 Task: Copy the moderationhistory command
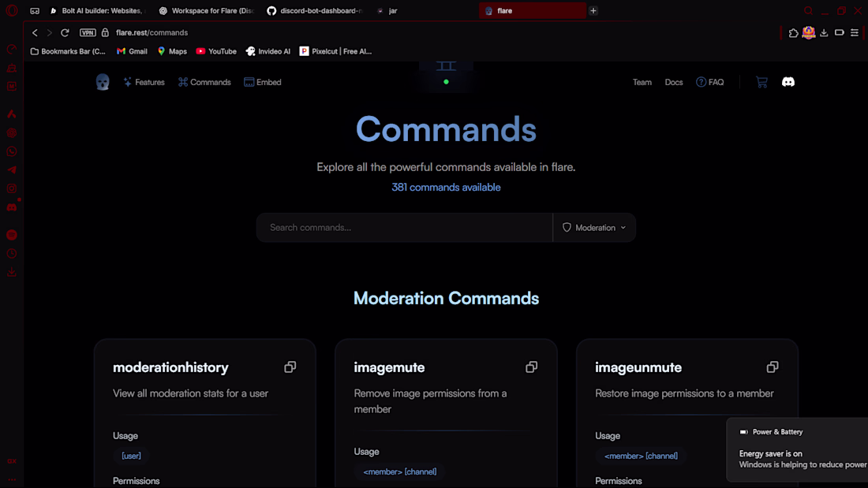290,367
